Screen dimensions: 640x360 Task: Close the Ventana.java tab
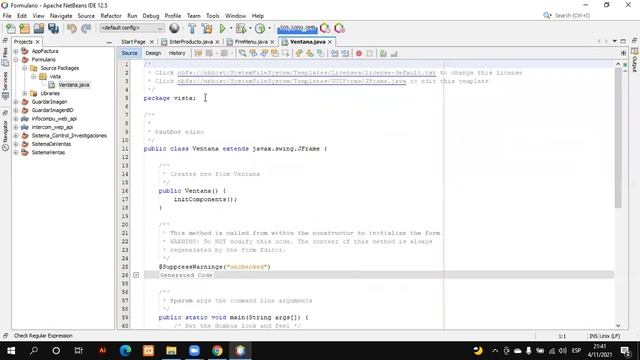point(330,42)
